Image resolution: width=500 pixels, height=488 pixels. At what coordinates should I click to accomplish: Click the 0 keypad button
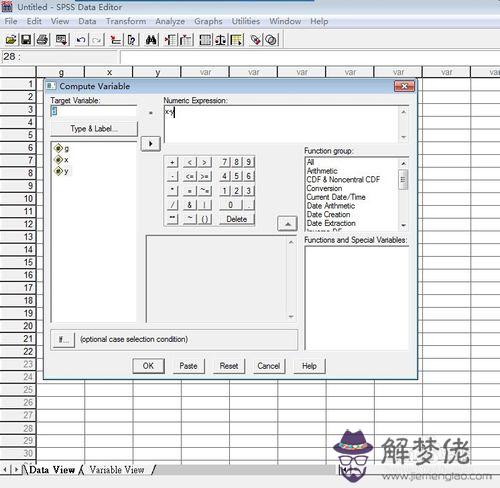click(x=231, y=205)
